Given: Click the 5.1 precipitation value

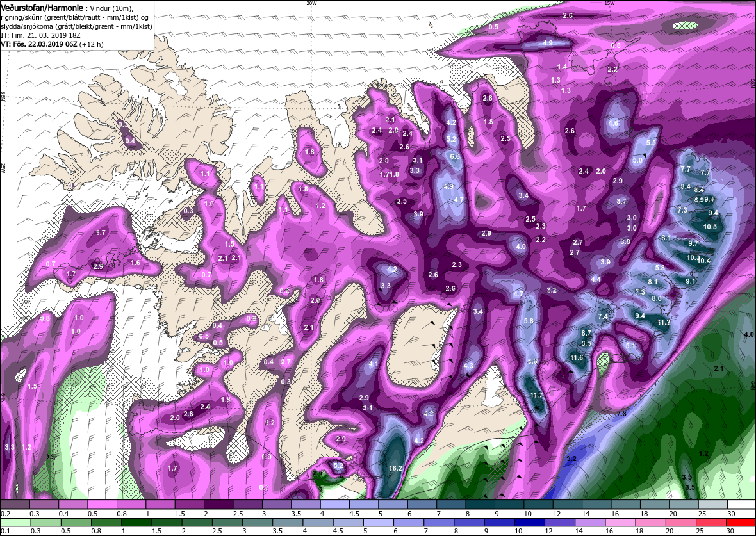Looking at the screenshot, I should 630,346.
